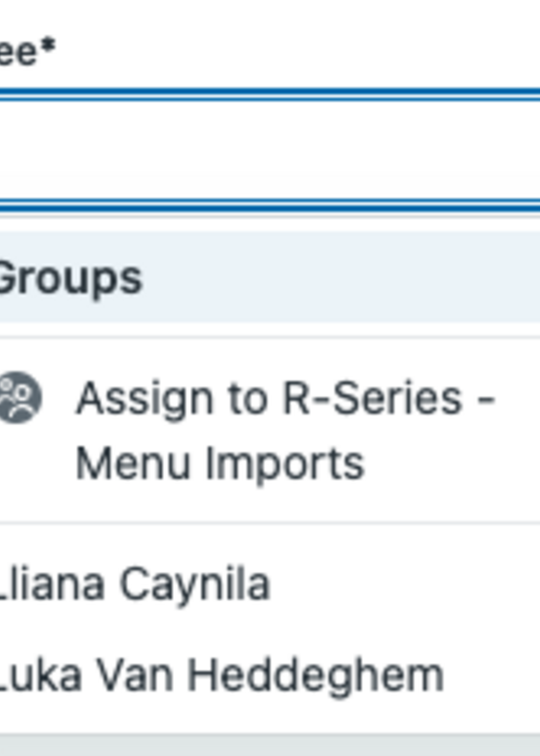The image size is (540, 756).
Task: Click the "Menu Imports" text line
Action: [x=220, y=463]
